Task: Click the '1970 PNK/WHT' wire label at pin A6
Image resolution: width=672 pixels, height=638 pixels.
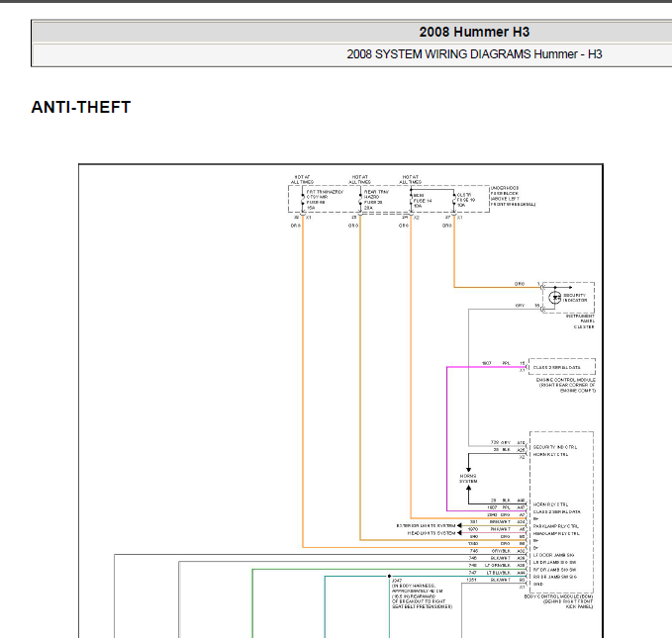Action: 489,529
